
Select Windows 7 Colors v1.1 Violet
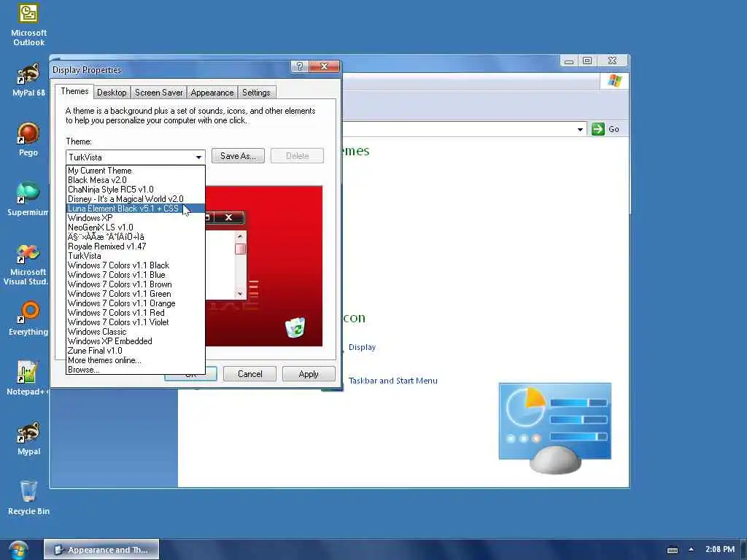(x=135, y=322)
